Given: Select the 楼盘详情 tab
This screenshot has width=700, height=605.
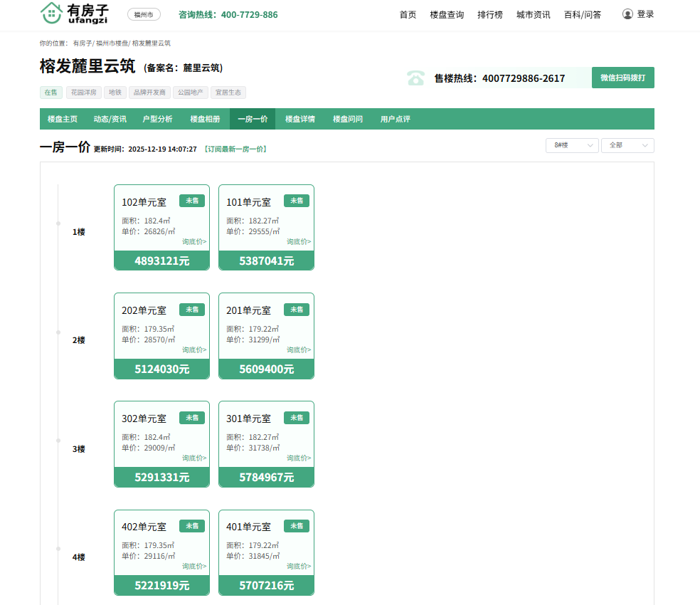Looking at the screenshot, I should tap(300, 119).
